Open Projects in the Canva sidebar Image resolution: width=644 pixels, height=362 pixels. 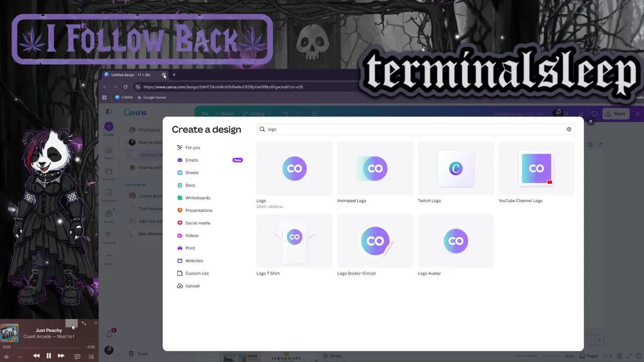pyautogui.click(x=109, y=173)
